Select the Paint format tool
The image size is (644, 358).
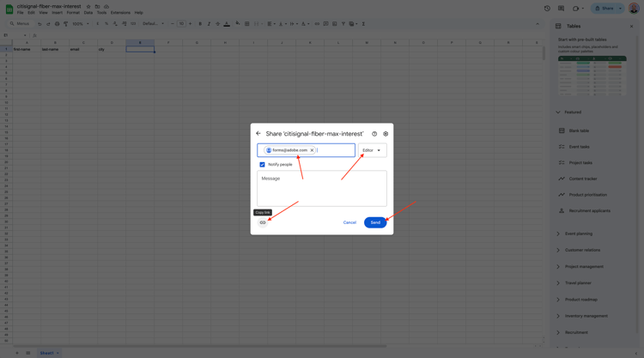tap(66, 24)
